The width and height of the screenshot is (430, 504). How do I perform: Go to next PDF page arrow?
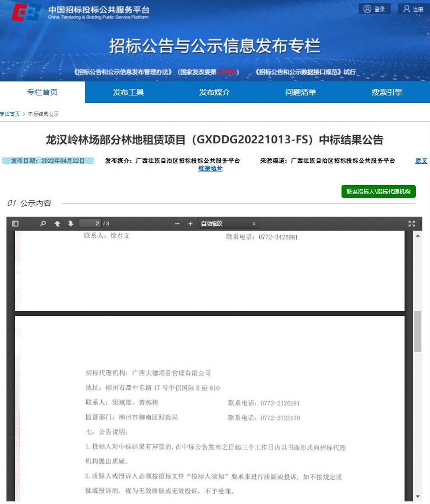(x=71, y=224)
